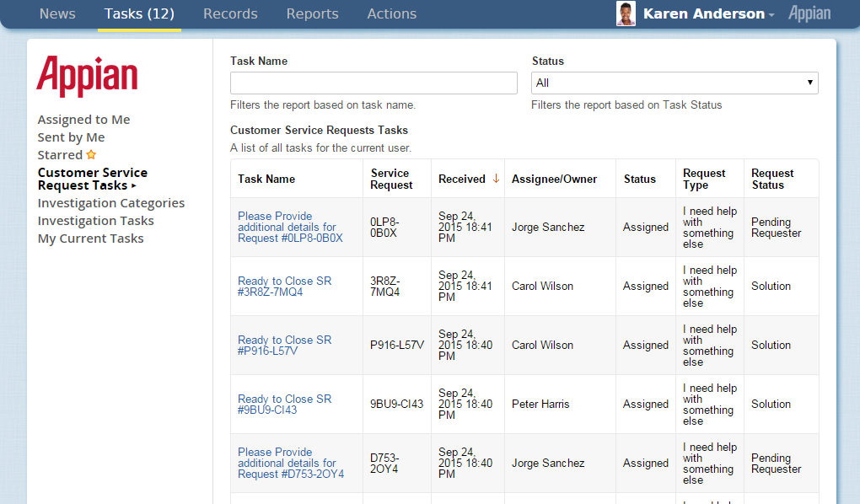Sort by the Request Status column header
This screenshot has height=504, width=860.
772,179
